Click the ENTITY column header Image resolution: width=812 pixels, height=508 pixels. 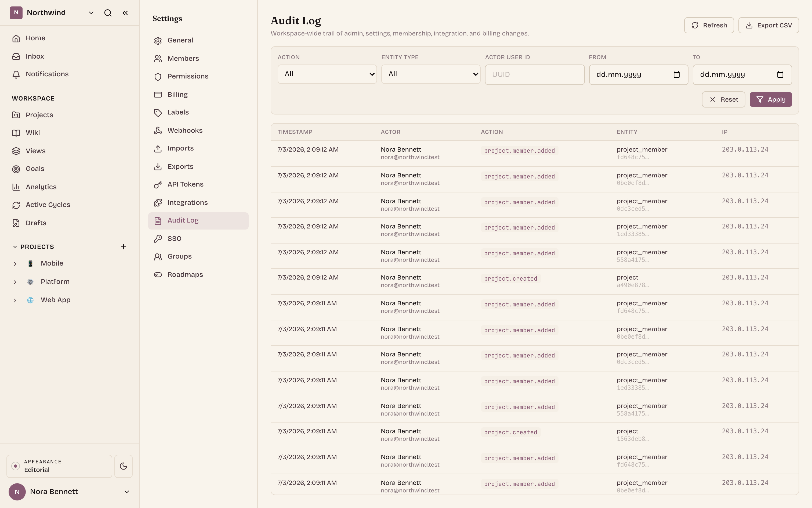coord(627,132)
